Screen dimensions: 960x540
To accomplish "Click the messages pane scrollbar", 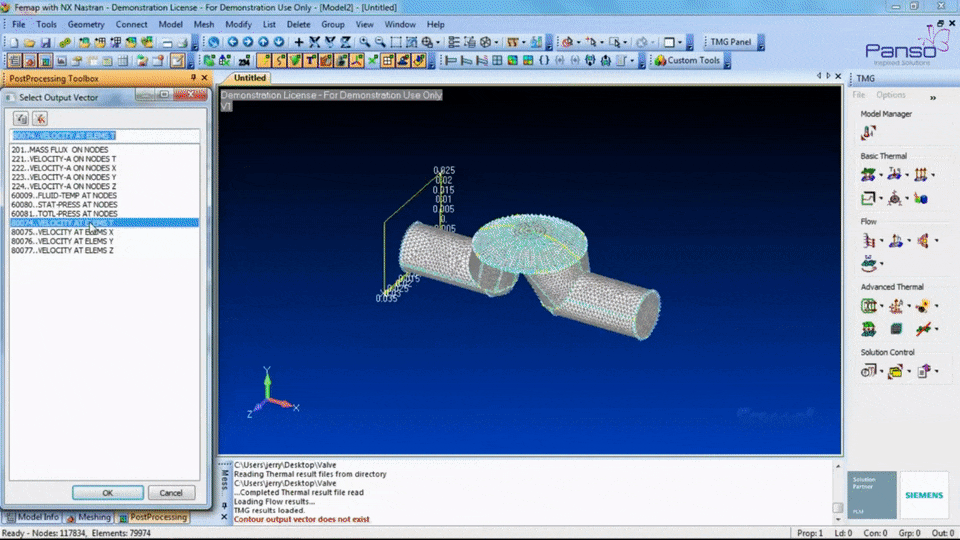I will 838,493.
